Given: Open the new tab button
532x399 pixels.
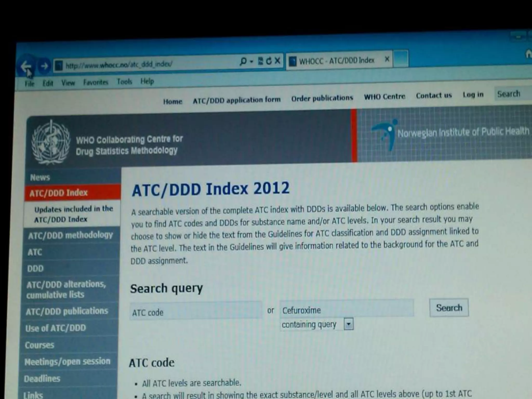Looking at the screenshot, I should [401, 58].
